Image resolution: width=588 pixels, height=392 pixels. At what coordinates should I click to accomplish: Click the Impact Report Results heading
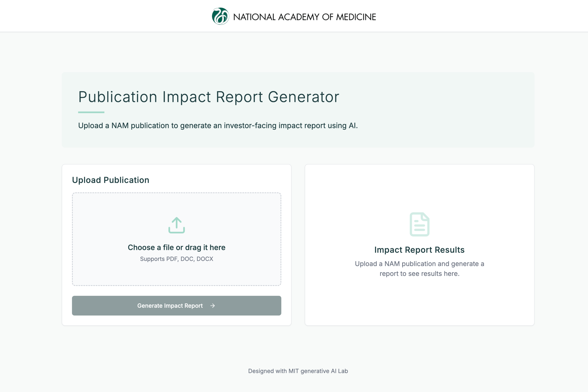click(419, 250)
